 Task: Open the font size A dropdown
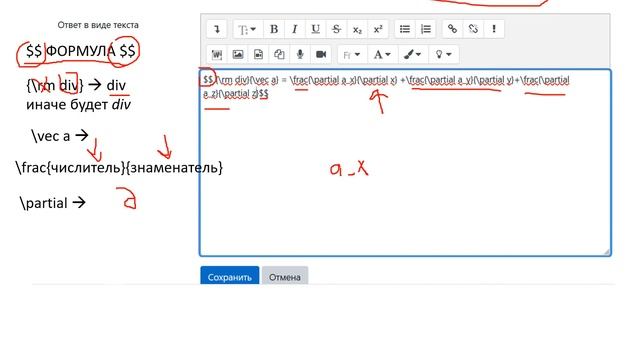coord(382,55)
